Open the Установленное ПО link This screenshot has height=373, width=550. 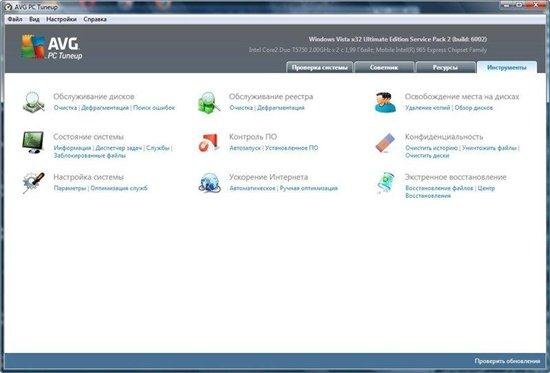pos(291,148)
